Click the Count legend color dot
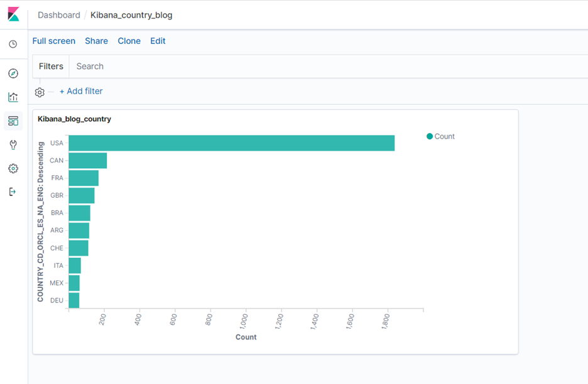Screen dimensions: 588x384 pyautogui.click(x=430, y=136)
